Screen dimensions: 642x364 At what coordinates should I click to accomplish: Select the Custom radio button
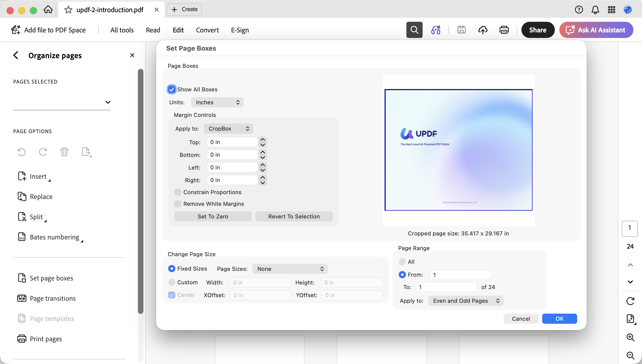pyautogui.click(x=172, y=282)
